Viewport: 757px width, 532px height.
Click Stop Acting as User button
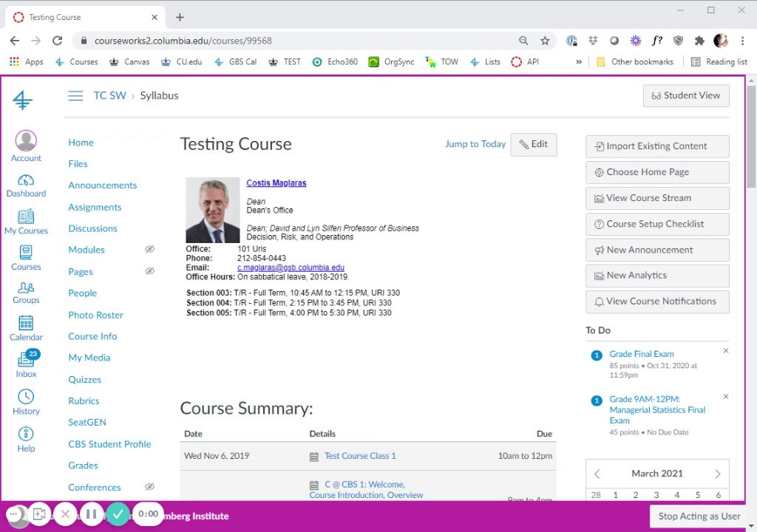click(x=699, y=516)
